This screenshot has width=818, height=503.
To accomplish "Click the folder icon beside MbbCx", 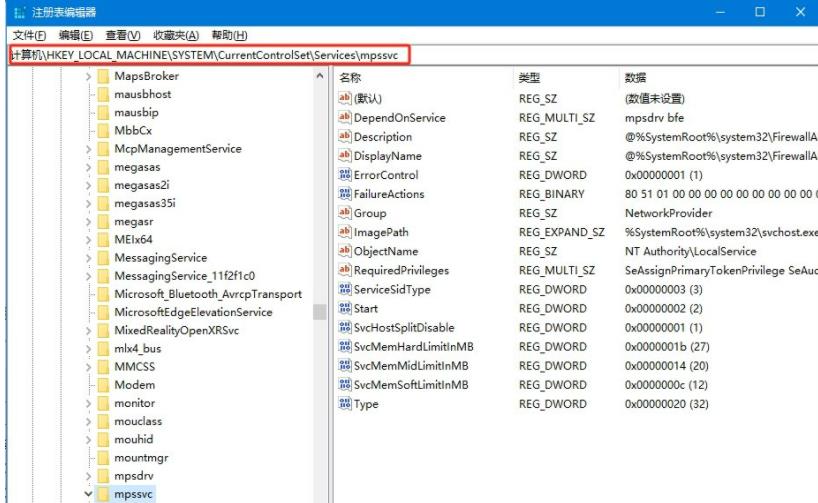I will click(x=103, y=130).
